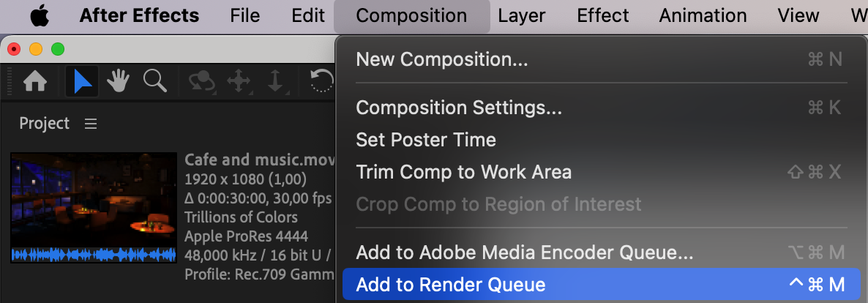868x303 pixels.
Task: Select the Hand tool
Action: [118, 82]
